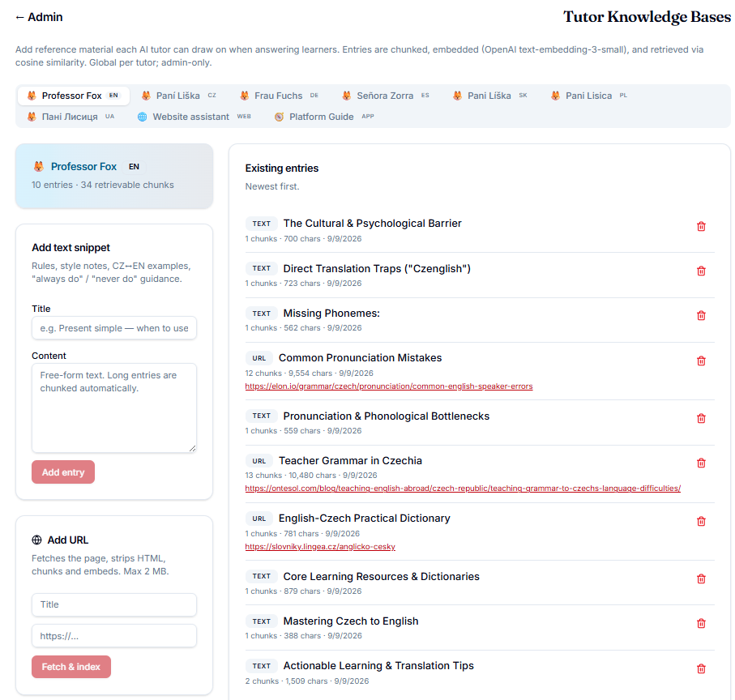This screenshot has width=735, height=700.
Task: Click the '10 entries · 34 retrievable chunks' text
Action: (103, 185)
